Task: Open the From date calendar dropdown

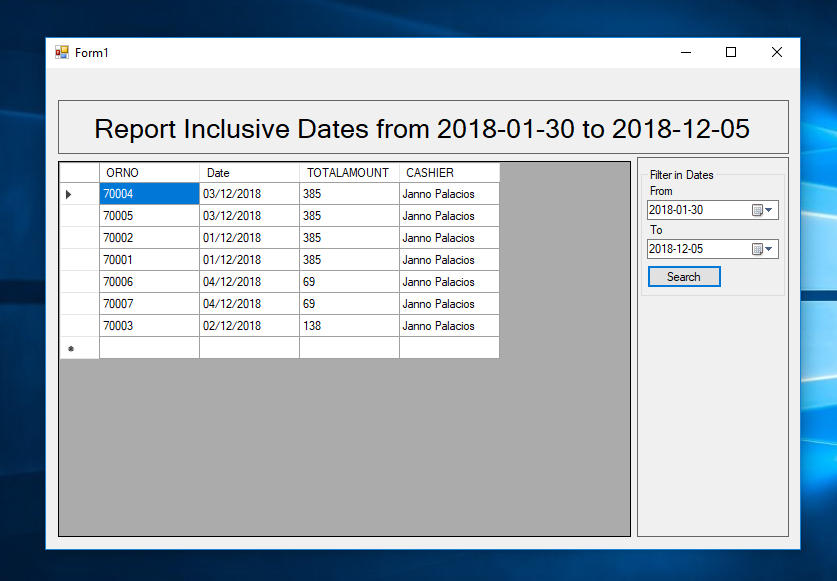Action: tap(763, 210)
